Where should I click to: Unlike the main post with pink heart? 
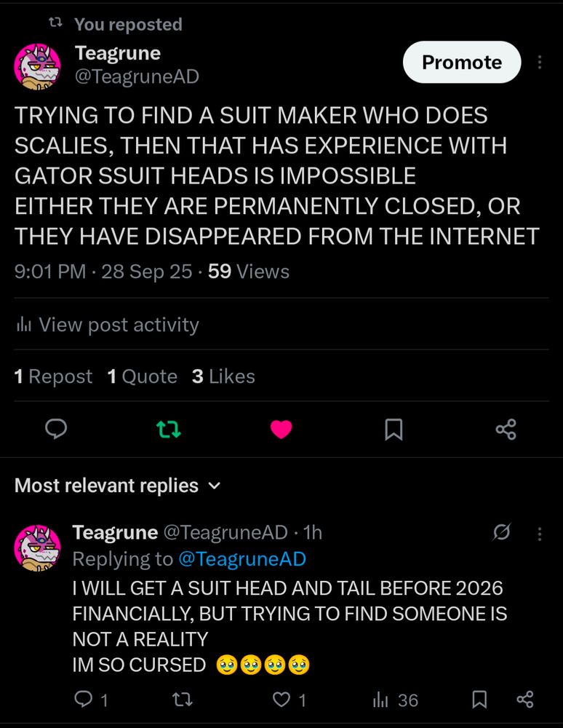click(x=281, y=430)
